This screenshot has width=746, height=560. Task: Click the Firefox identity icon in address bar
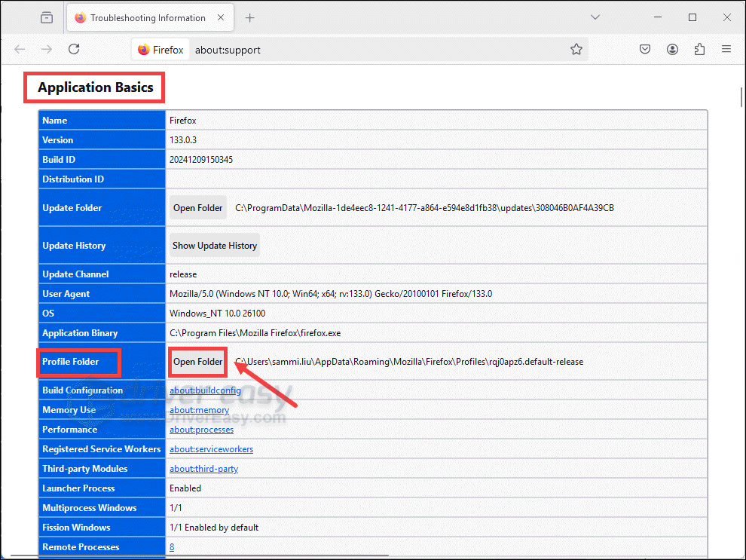tap(161, 50)
